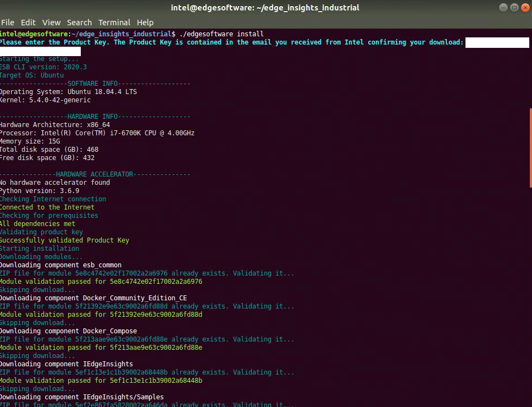Click 'Downloading modules...' line

tap(41, 257)
